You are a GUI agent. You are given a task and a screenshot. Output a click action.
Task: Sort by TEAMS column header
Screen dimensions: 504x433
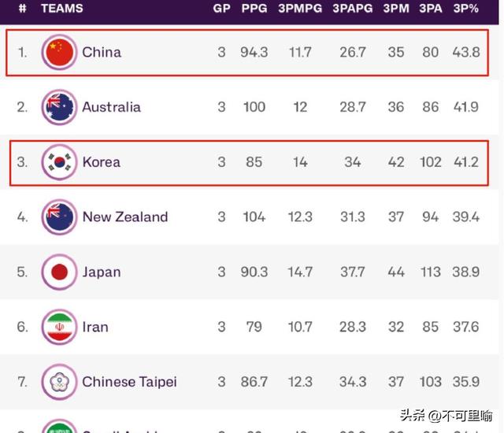click(62, 9)
